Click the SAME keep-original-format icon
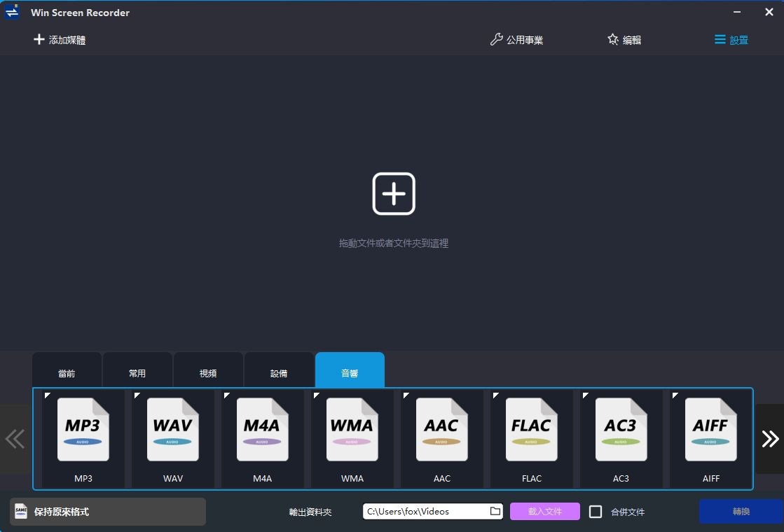This screenshot has height=532, width=784. (21, 511)
